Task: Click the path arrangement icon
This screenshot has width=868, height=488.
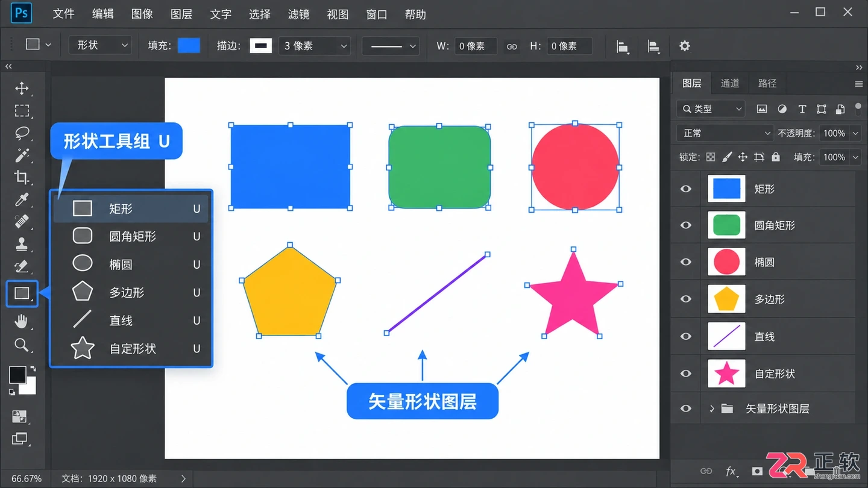Action: [x=653, y=46]
